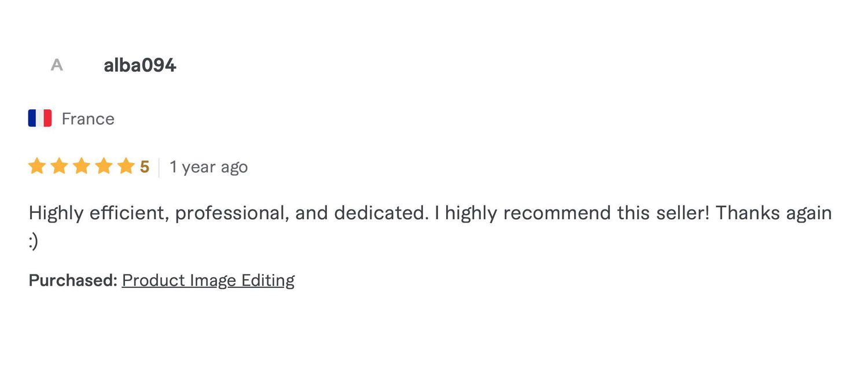Open the alba094 reviewer profile name

[139, 65]
